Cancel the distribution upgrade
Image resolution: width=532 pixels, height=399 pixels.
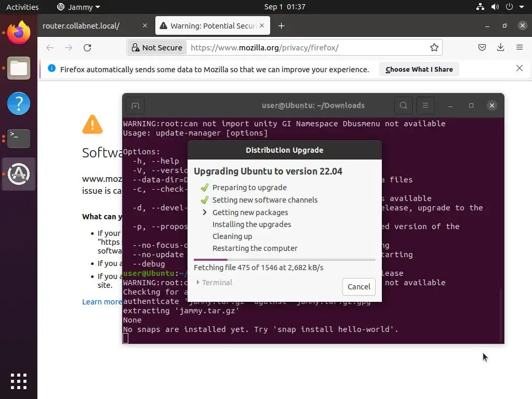click(358, 287)
